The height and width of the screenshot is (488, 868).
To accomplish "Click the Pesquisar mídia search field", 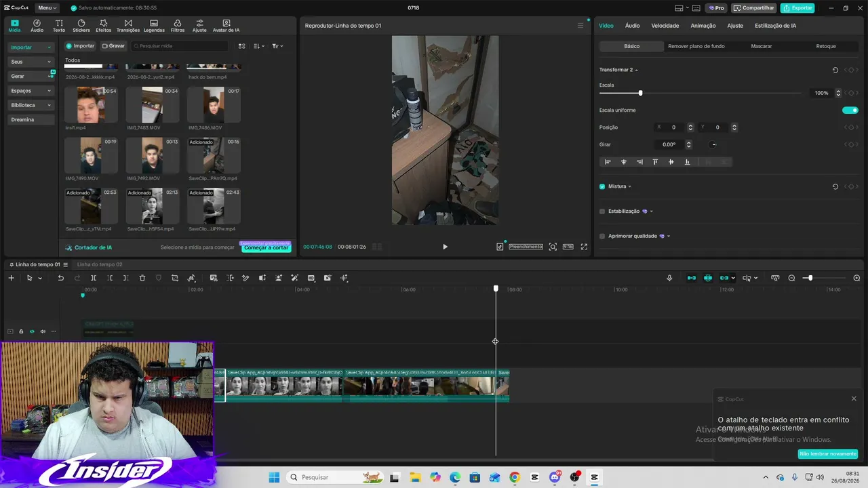I will pyautogui.click(x=180, y=46).
